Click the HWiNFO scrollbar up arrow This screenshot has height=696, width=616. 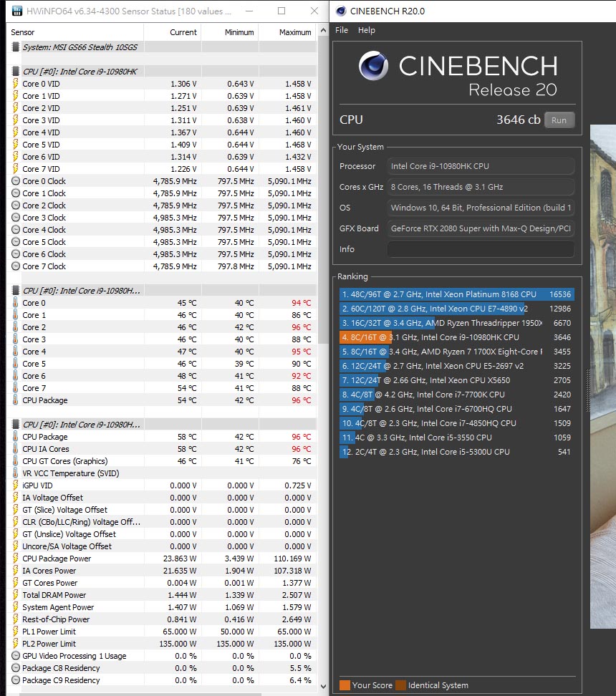point(323,31)
